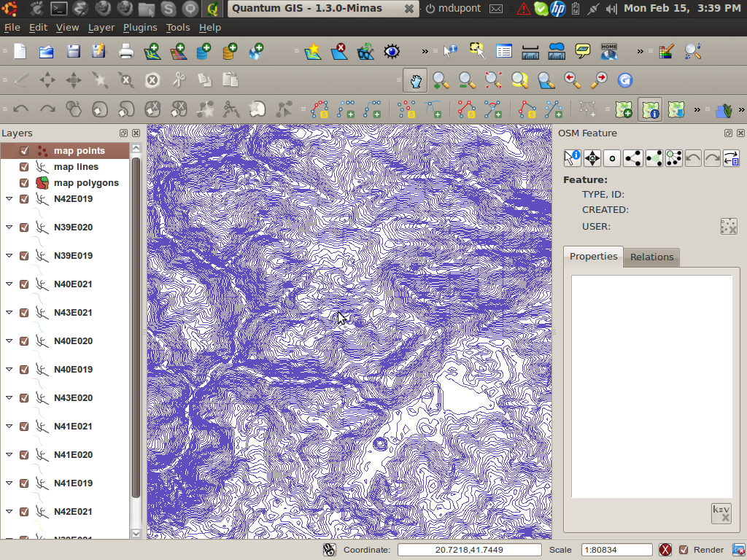This screenshot has width=747, height=560.
Task: Toggle visibility of N41E020 layer
Action: [x=24, y=455]
